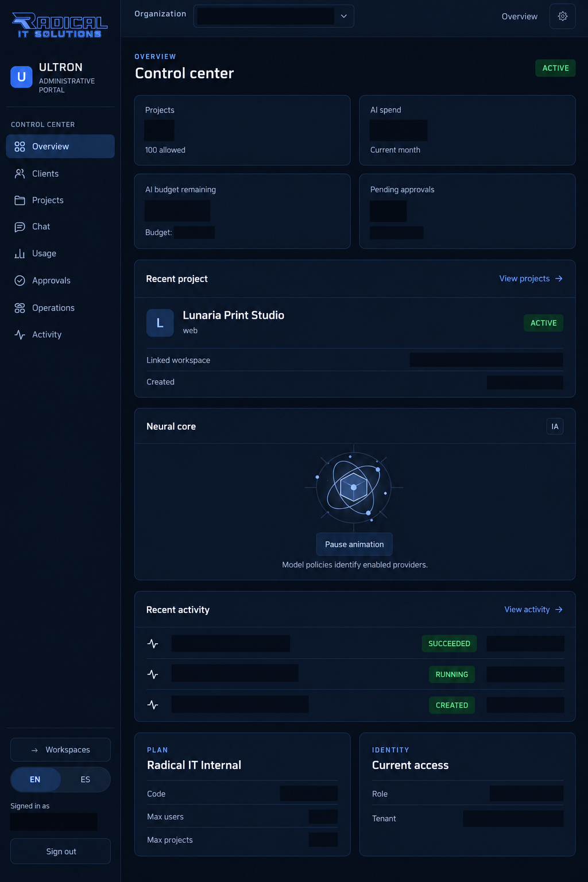Click the View projects link
The height and width of the screenshot is (882, 588).
click(531, 278)
